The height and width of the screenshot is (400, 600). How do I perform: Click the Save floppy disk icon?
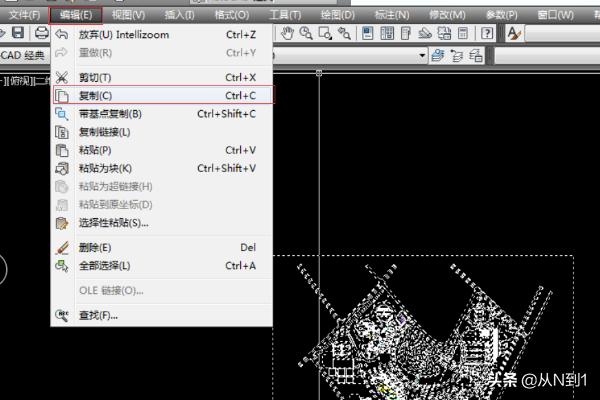[18, 33]
